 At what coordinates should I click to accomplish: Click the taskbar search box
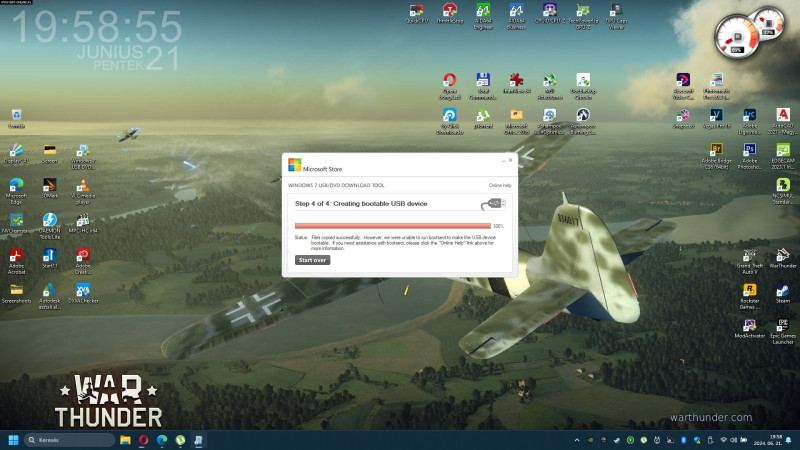point(69,440)
